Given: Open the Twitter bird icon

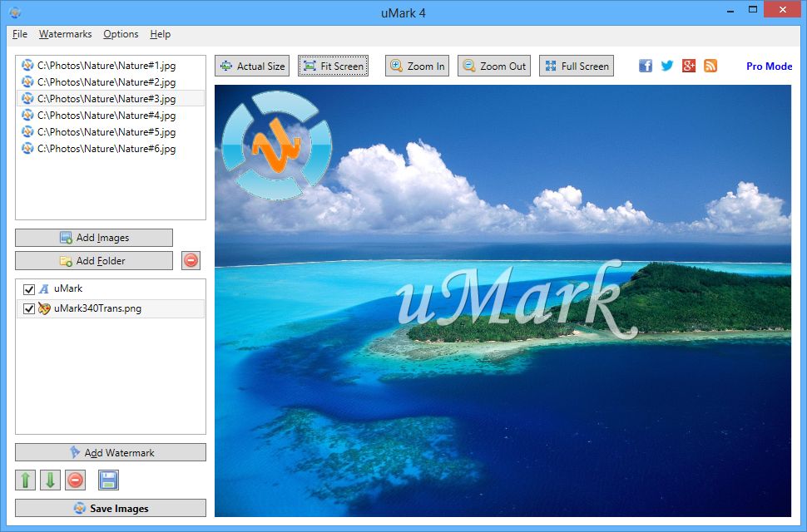Looking at the screenshot, I should tap(667, 66).
